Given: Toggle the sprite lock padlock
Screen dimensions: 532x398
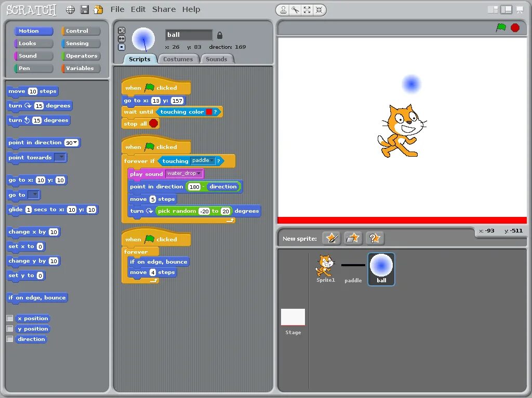Looking at the screenshot, I should coord(220,35).
